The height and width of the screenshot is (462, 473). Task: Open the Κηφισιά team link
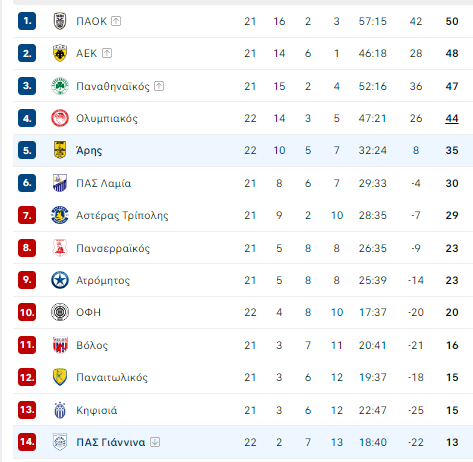pyautogui.click(x=97, y=410)
